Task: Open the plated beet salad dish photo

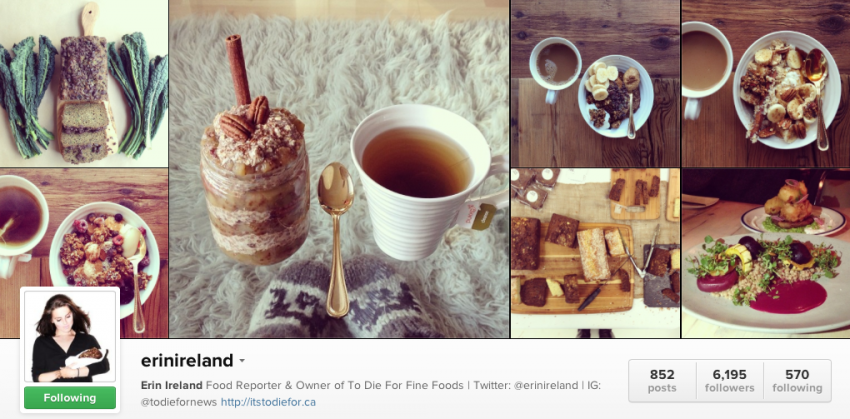Action: click(765, 253)
